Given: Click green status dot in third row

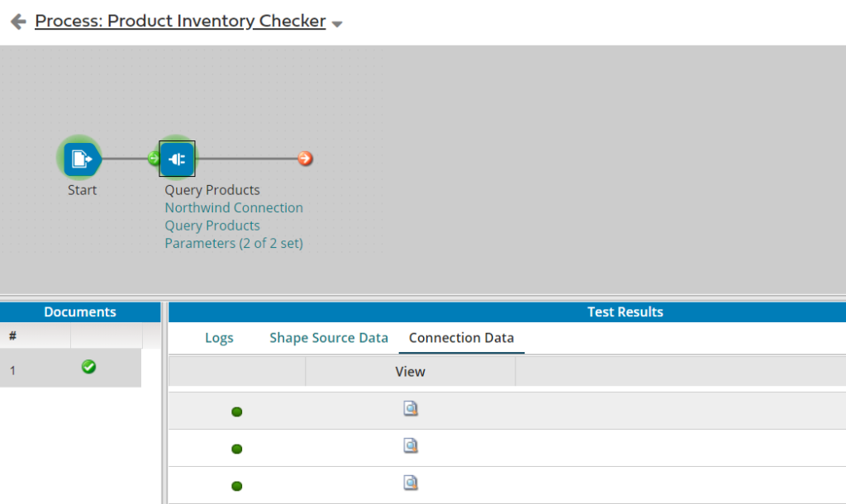Looking at the screenshot, I should (x=237, y=486).
